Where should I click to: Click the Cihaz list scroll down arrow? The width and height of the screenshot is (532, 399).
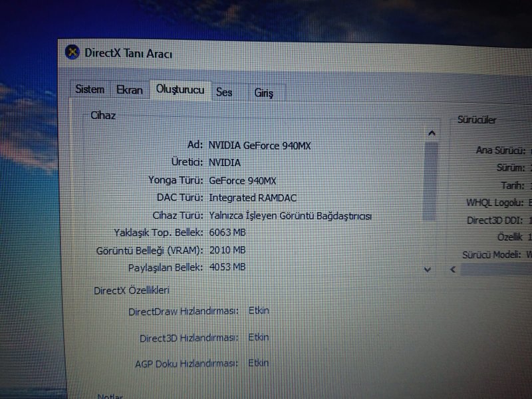coord(428,269)
